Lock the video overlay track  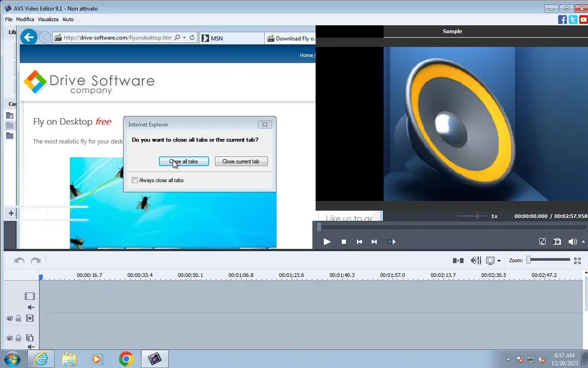pyautogui.click(x=18, y=338)
